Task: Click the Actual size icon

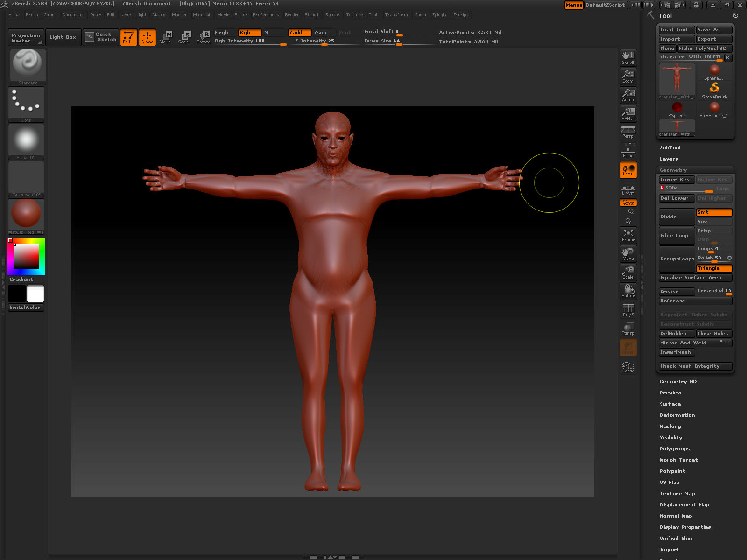Action: (628, 95)
